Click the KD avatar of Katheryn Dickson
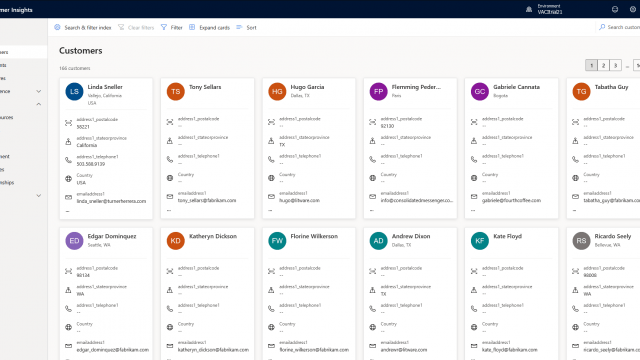 176,241
